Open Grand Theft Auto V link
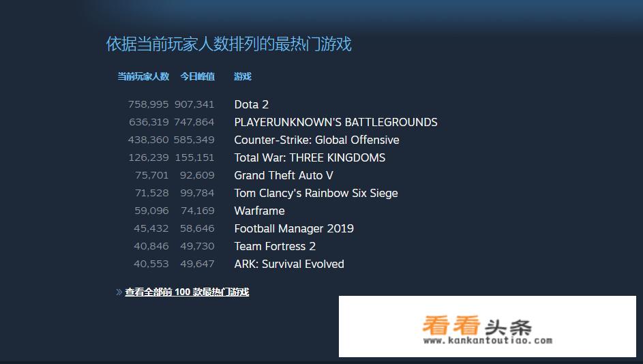The width and height of the screenshot is (643, 364). (x=284, y=175)
